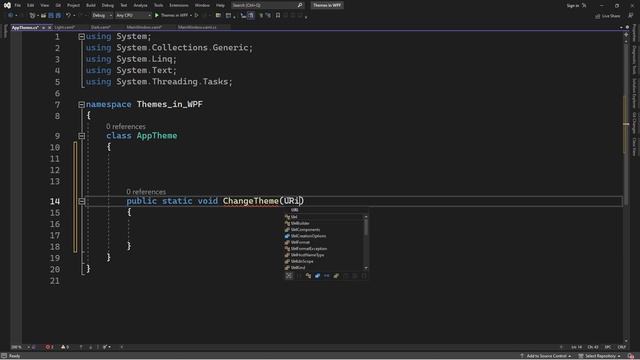Open the Git menu

58,5
